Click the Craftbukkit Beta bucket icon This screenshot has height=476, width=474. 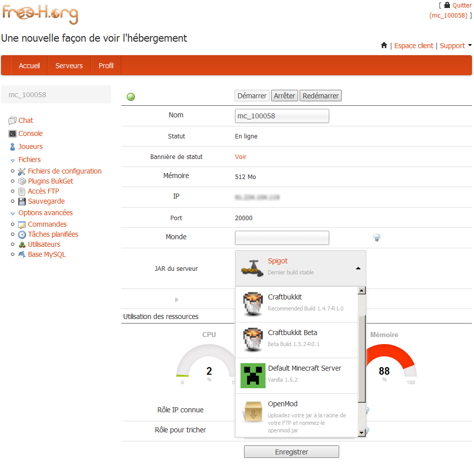click(253, 340)
